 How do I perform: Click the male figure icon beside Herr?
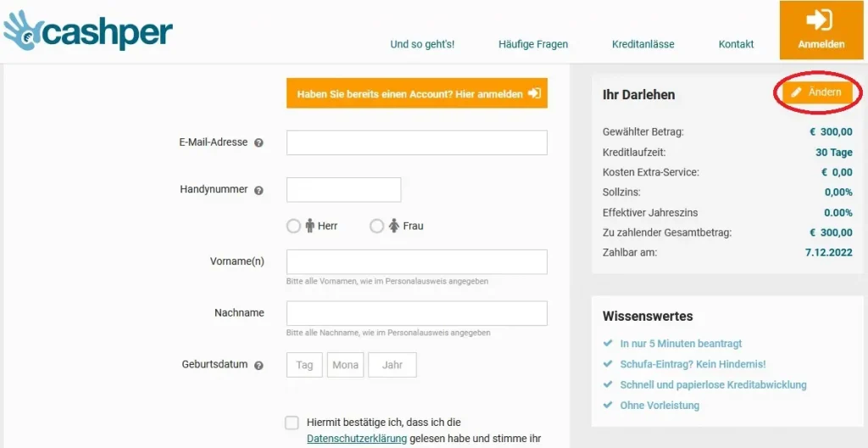pos(310,227)
